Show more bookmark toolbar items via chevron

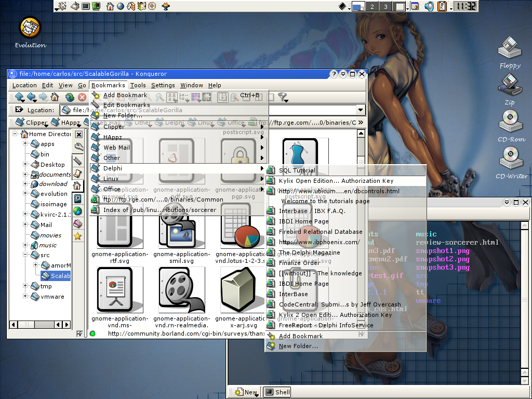tap(361, 123)
